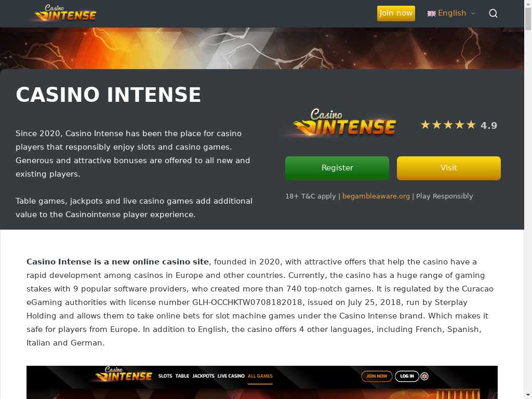Click ALL GAMES in the screenshot menu
Screen dimensions: 532x399
[260, 376]
